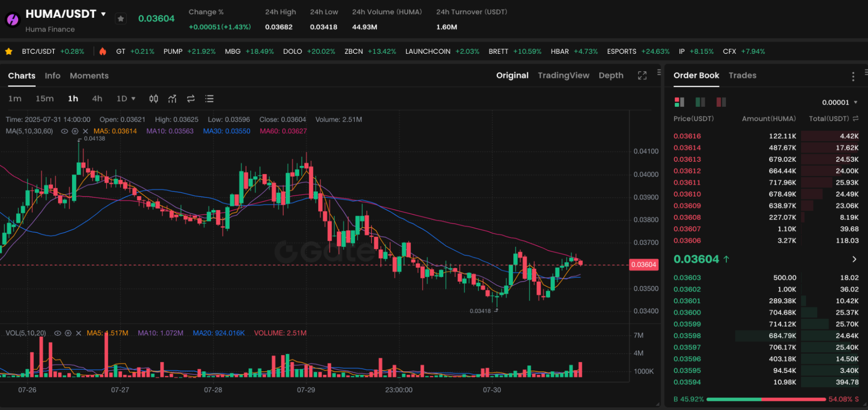The width and height of the screenshot is (868, 410).
Task: Toggle VOL indicator visibility eye icon
Action: 57,333
